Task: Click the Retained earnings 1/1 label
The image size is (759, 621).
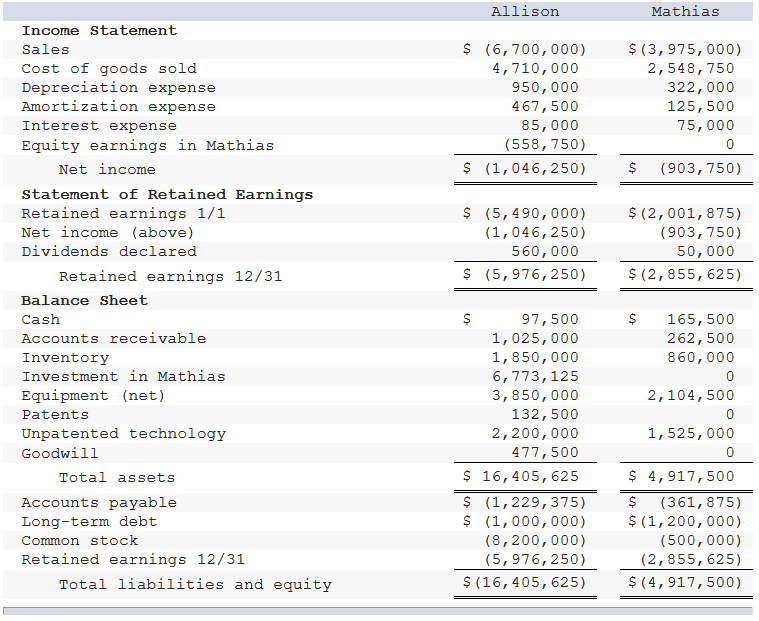Action: [123, 213]
